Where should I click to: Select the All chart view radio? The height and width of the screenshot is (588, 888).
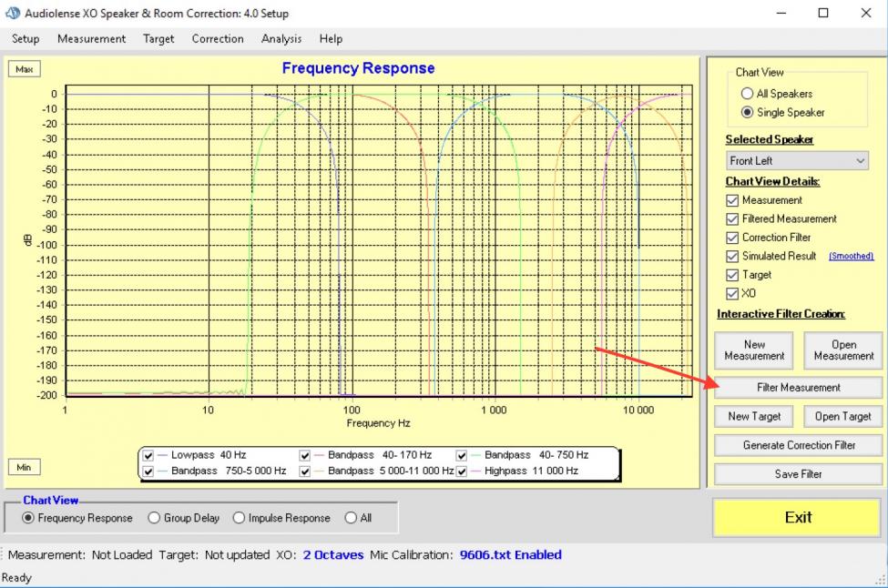click(352, 518)
